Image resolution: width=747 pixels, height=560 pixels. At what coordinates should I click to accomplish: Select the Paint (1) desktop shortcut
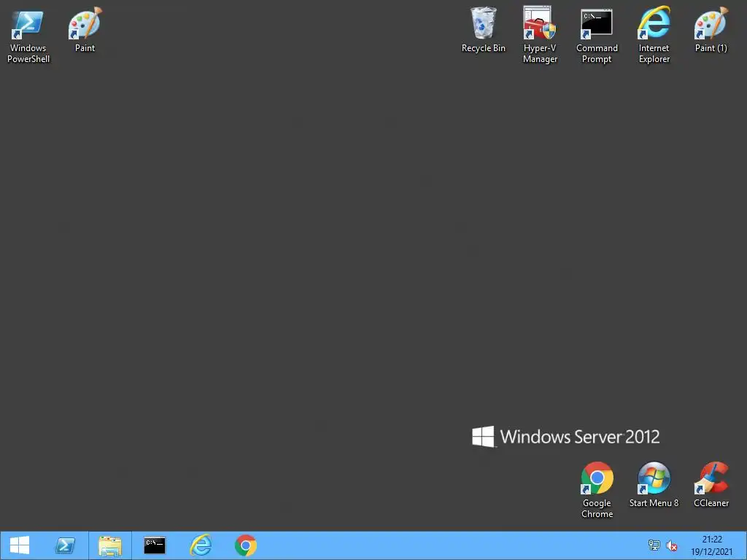pos(711,29)
